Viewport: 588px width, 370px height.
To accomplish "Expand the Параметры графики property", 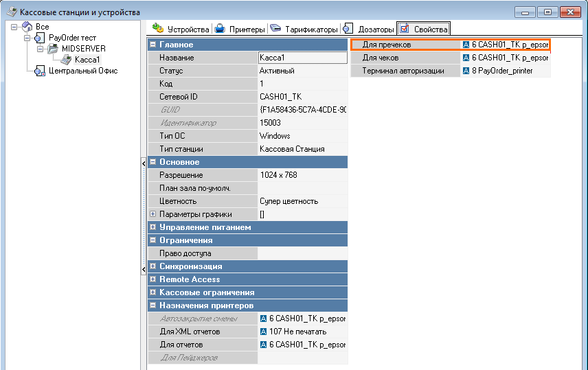I will coord(152,214).
